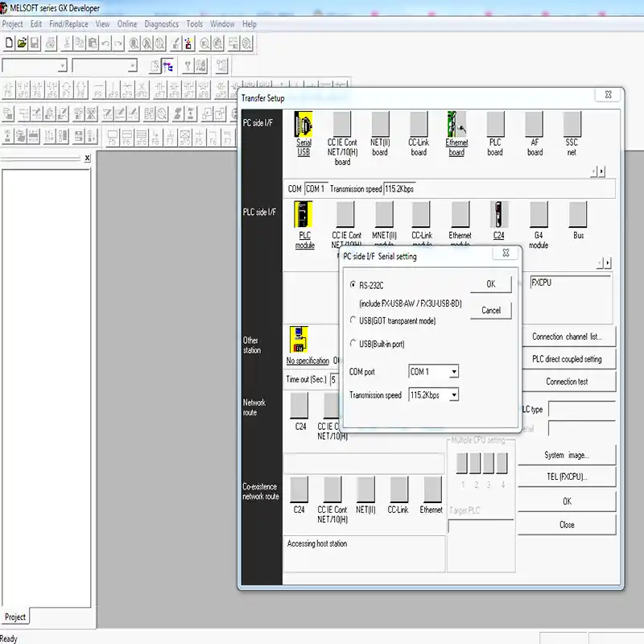Open the COM port dropdown
Image resolution: width=644 pixels, height=644 pixels.
pos(454,372)
